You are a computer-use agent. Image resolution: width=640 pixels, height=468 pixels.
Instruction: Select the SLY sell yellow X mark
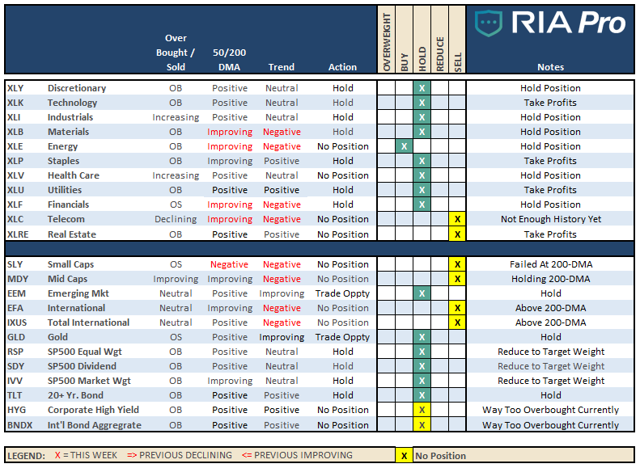coord(457,264)
